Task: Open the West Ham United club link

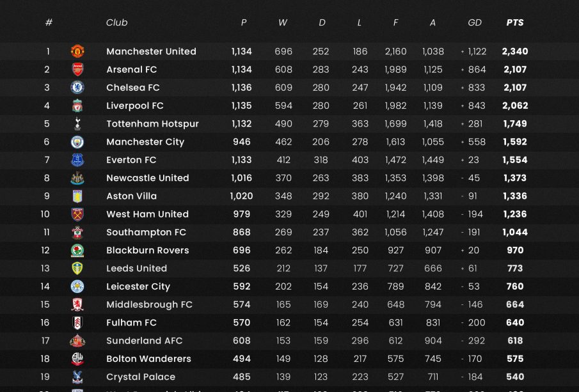Action: [x=147, y=214]
